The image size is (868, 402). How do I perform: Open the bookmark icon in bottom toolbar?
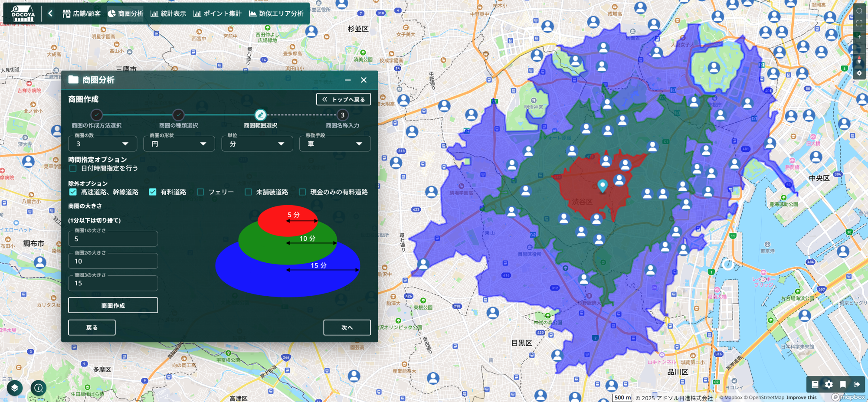pyautogui.click(x=843, y=384)
